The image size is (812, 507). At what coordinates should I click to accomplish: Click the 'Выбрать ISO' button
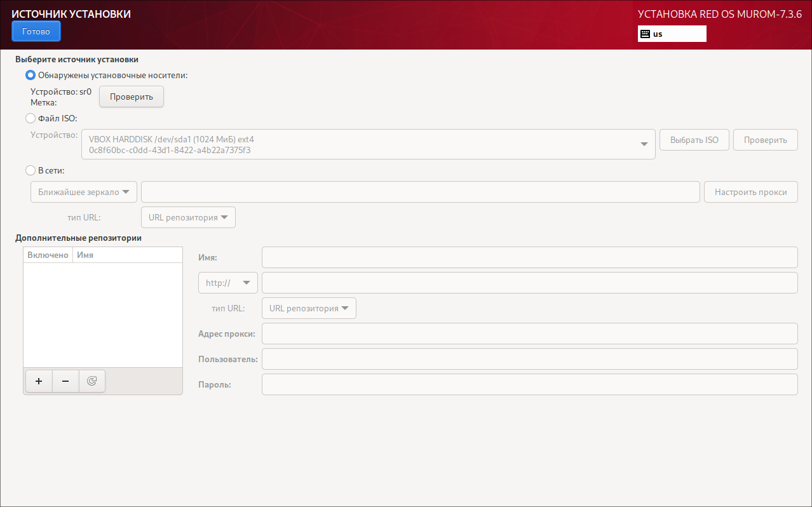(x=694, y=140)
